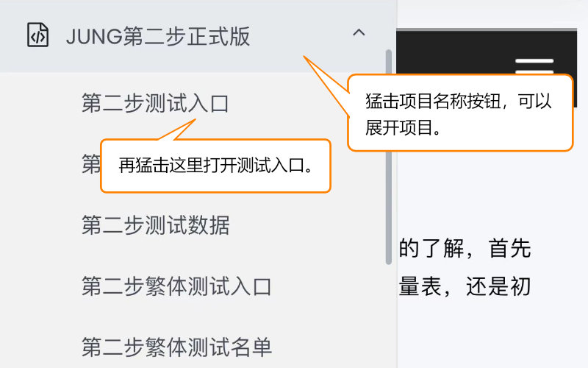588x368 pixels.
Task: Click the tooltip reading 再猛击这里打开测试入口
Action: [215, 166]
